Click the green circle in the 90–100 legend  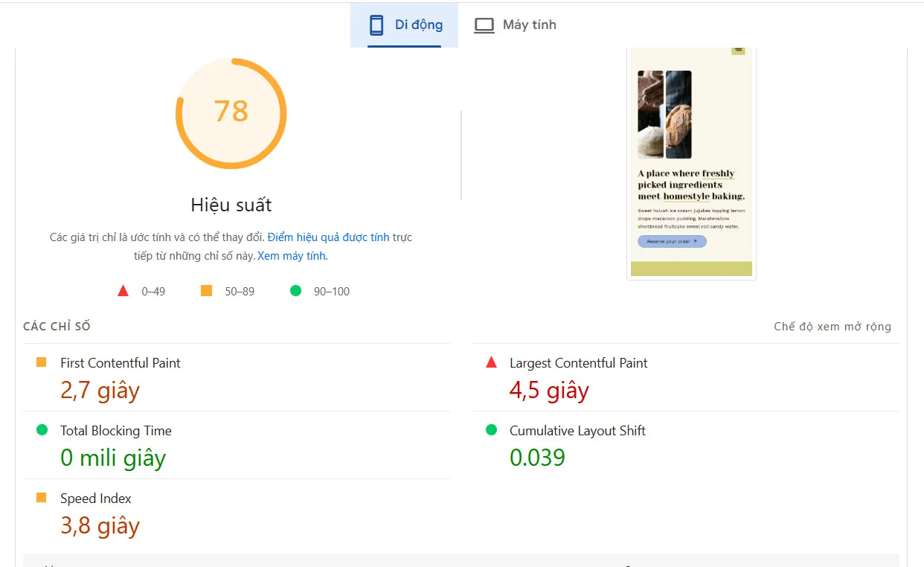point(295,290)
